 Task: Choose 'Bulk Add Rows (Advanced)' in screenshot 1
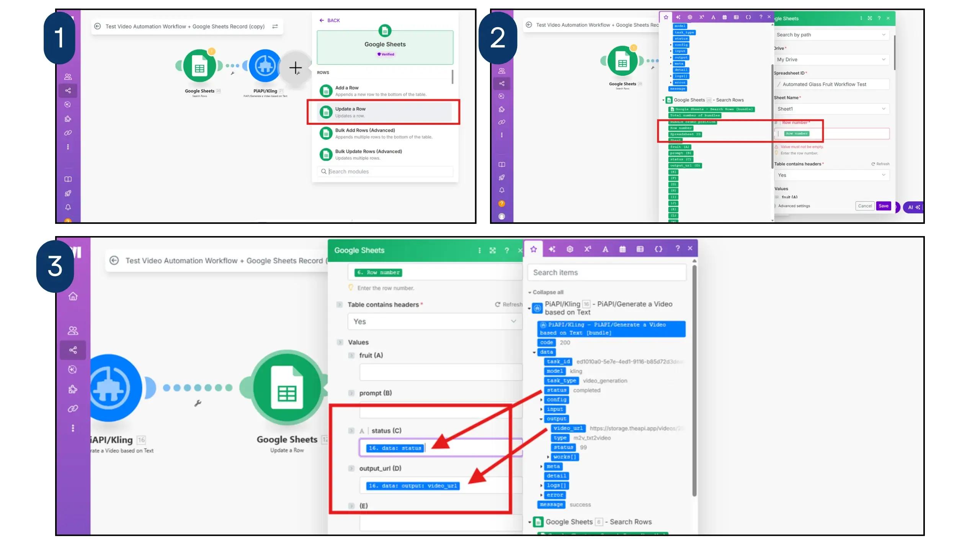point(384,133)
